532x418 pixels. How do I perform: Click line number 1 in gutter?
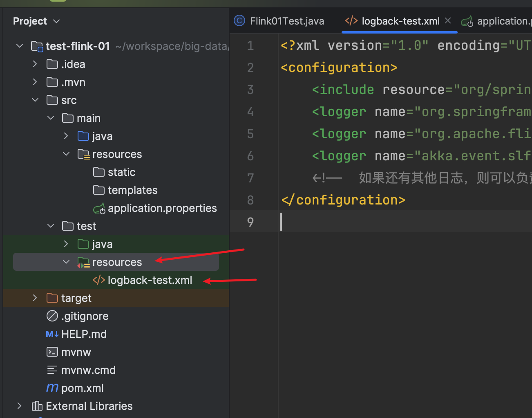coord(250,45)
